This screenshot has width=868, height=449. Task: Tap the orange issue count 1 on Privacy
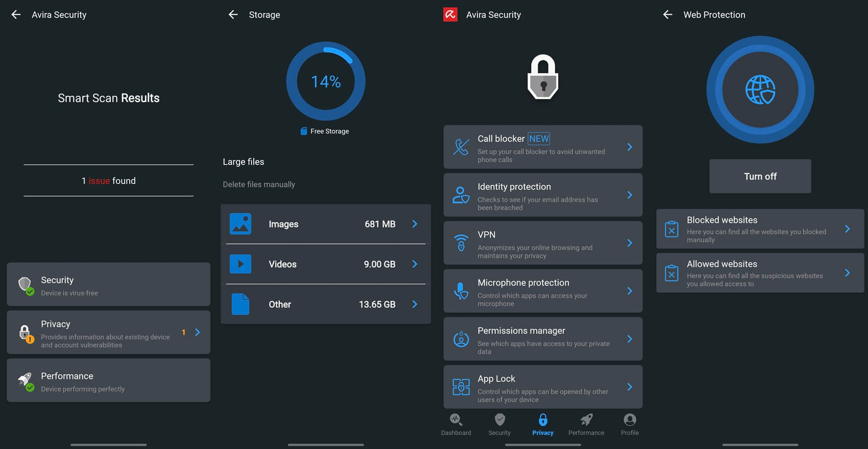[183, 332]
